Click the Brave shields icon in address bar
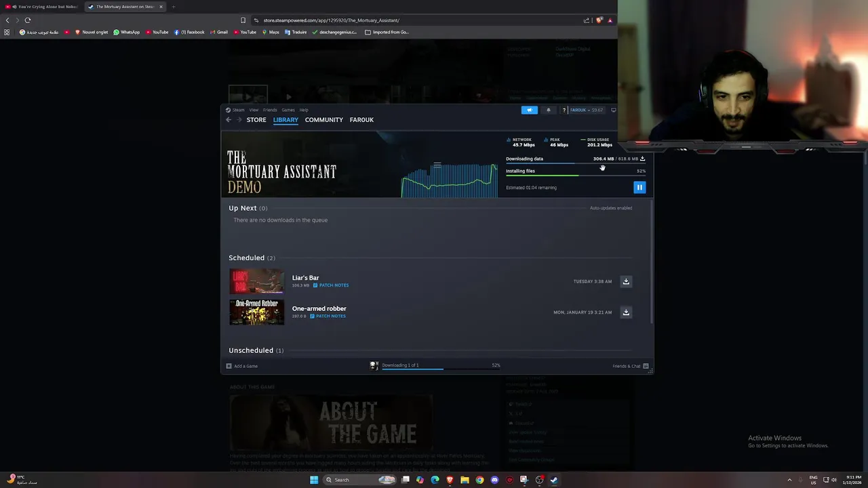The width and height of the screenshot is (868, 488). click(x=599, y=20)
